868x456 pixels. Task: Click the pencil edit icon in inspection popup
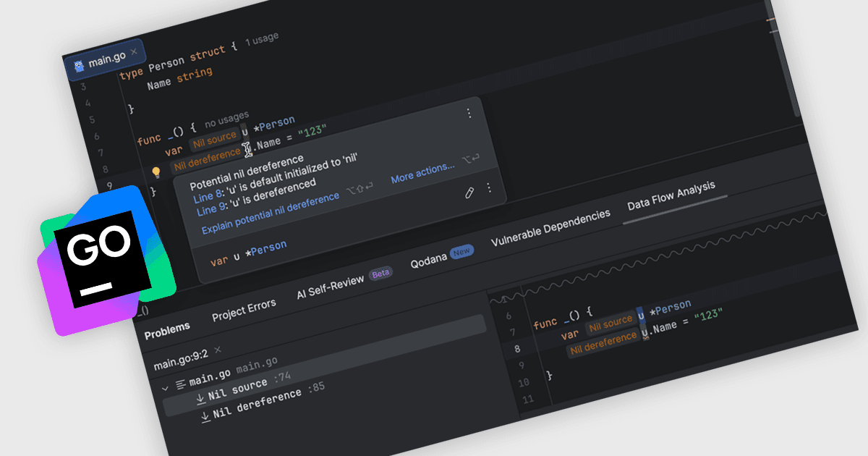click(469, 193)
